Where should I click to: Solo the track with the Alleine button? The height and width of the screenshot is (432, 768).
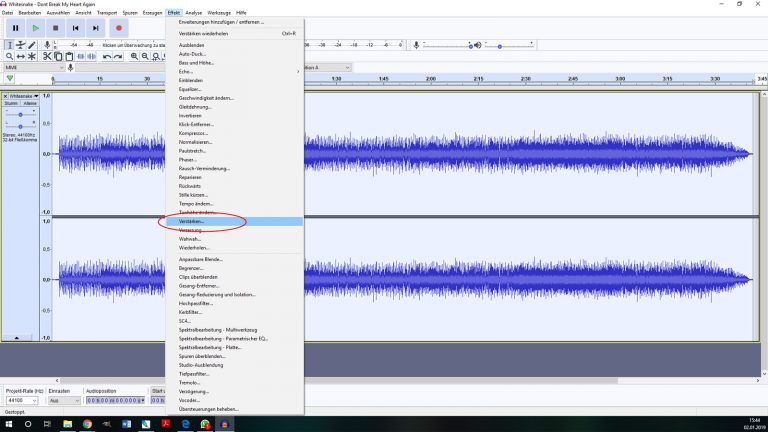[30, 103]
